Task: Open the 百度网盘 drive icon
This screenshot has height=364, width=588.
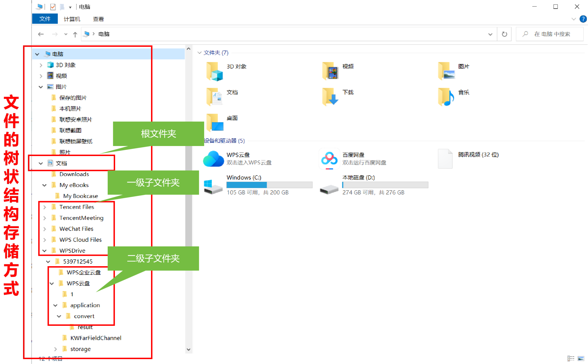Action: [x=329, y=159]
